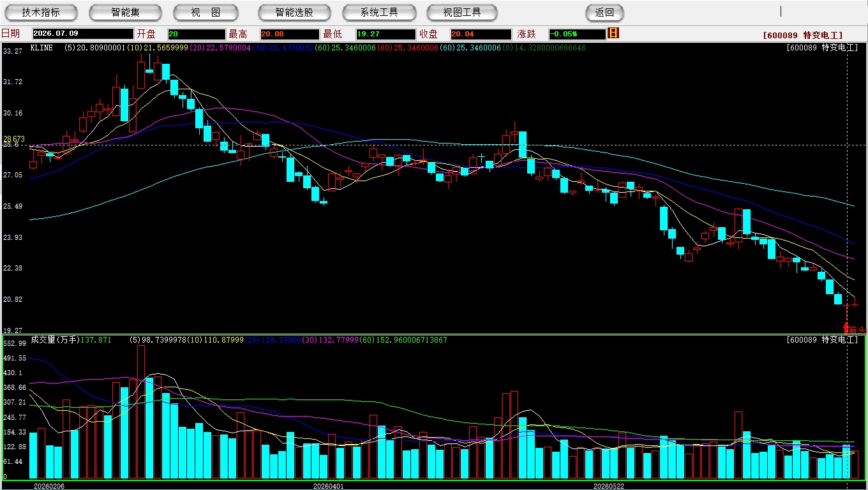Open the 视 图 menu button
This screenshot has height=490, width=868.
click(x=206, y=12)
